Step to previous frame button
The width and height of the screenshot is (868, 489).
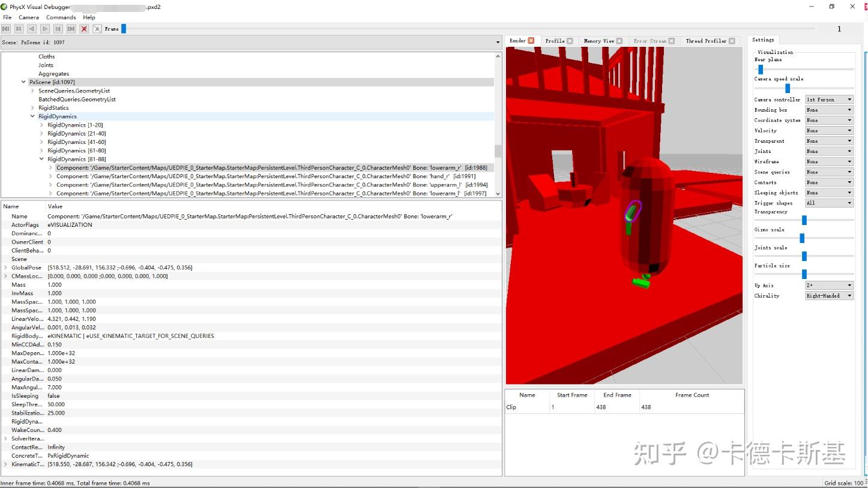(x=19, y=29)
